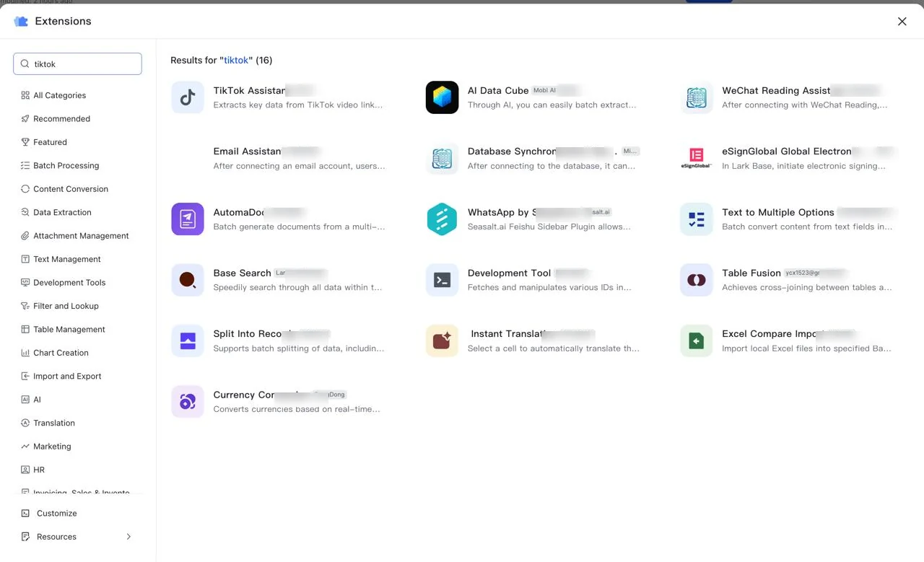Open the AI Data Cube icon
The height and width of the screenshot is (562, 924).
(442, 97)
